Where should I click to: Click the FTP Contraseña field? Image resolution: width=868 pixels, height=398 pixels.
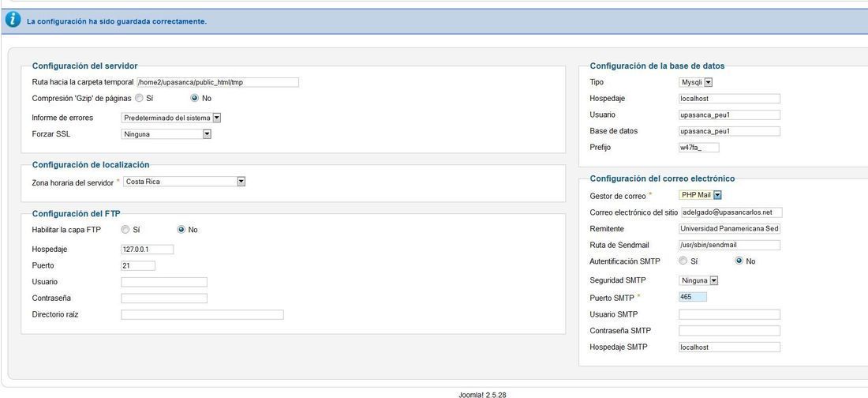coord(164,298)
